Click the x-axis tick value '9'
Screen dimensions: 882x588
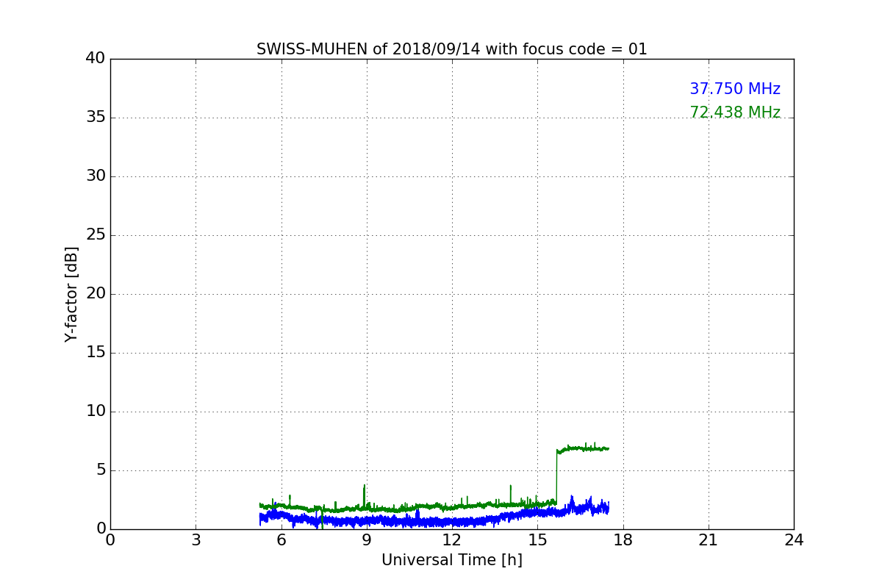click(367, 539)
